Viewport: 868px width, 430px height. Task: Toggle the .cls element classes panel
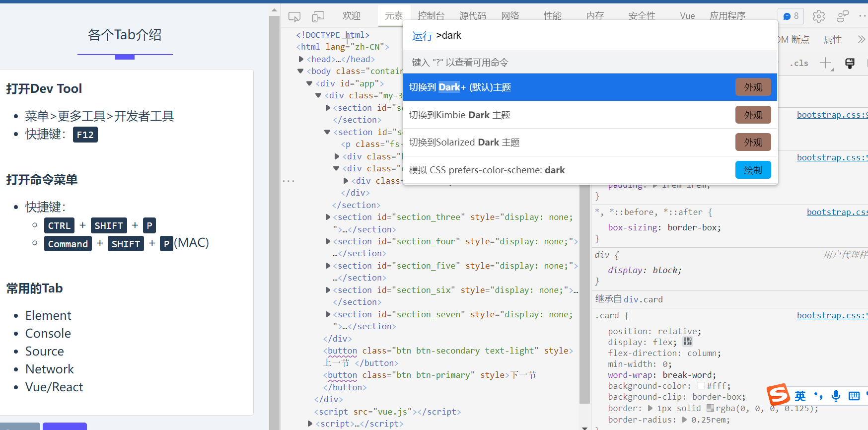[800, 63]
